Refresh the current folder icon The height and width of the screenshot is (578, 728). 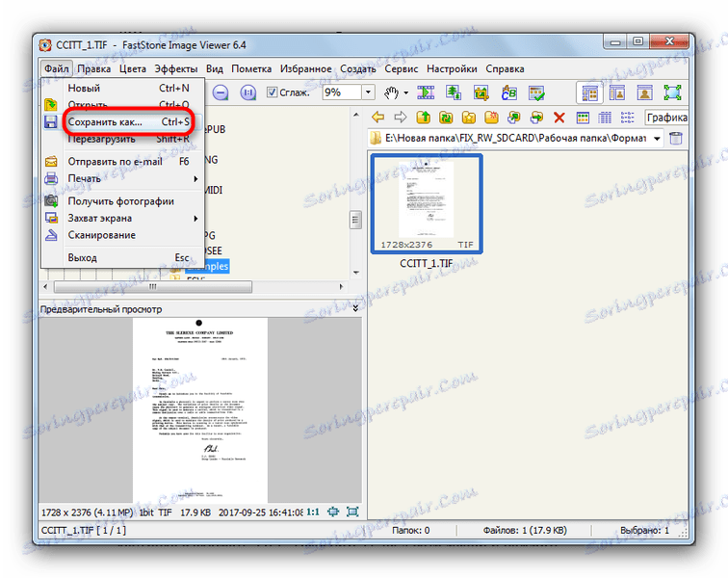point(446,118)
